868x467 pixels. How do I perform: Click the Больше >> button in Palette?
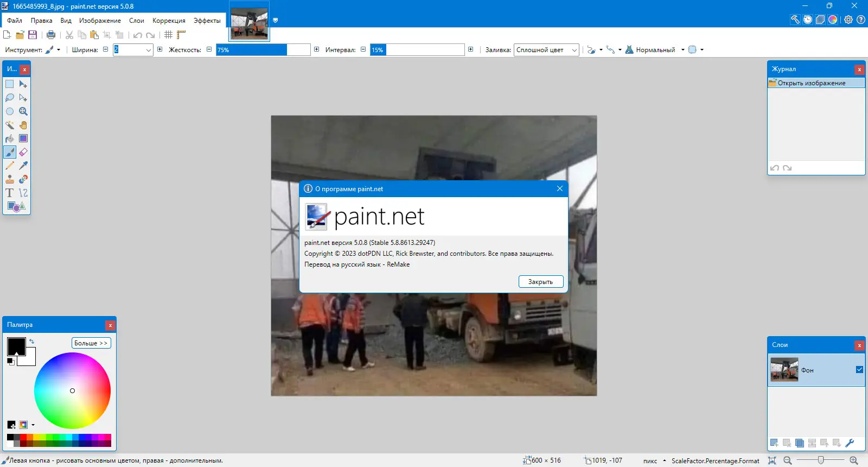coord(91,343)
